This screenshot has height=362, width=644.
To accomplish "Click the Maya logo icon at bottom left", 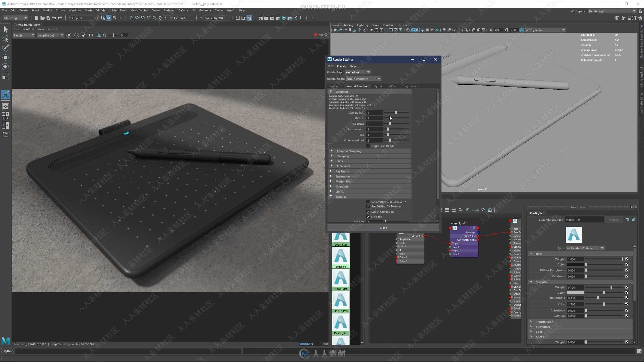I will pos(6,341).
